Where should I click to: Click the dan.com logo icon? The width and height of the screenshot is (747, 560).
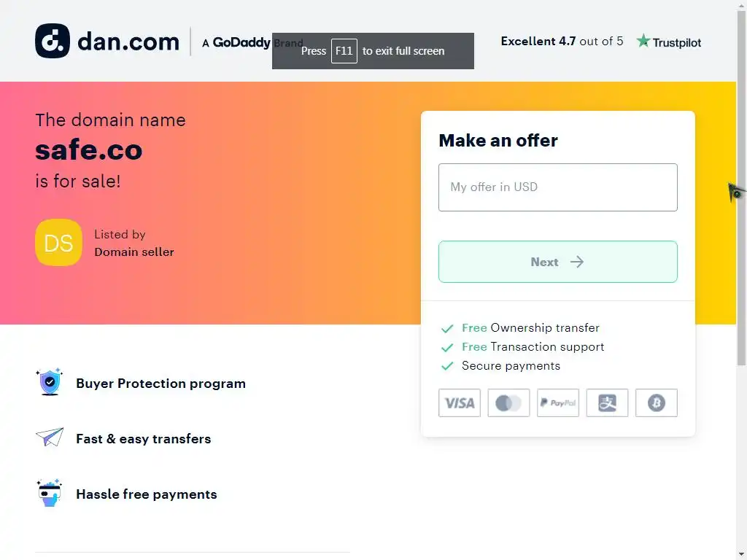pos(53,41)
